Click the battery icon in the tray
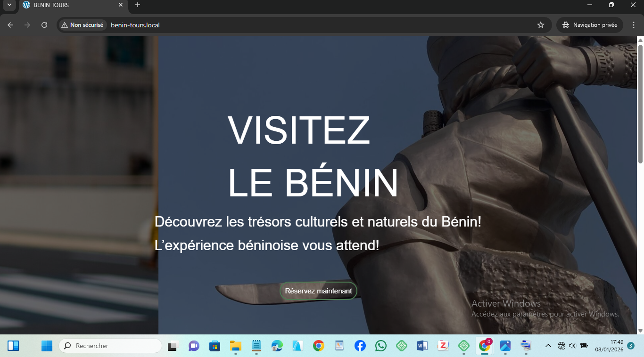644x357 pixels. click(584, 346)
